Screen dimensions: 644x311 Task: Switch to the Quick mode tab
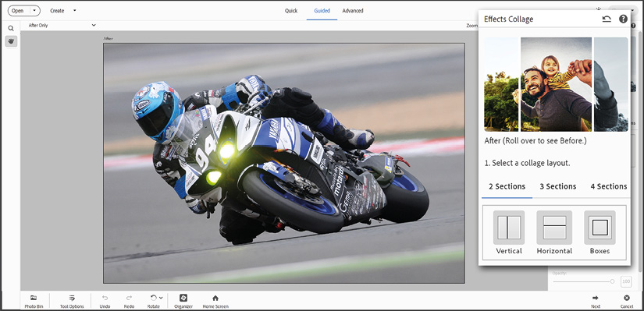(x=291, y=11)
